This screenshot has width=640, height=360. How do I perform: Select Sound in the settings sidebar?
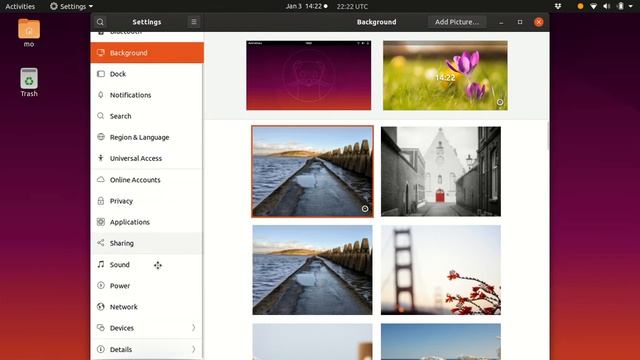point(147,264)
